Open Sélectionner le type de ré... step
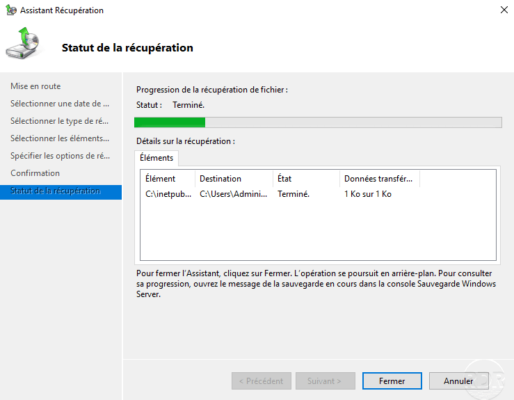 click(59, 121)
